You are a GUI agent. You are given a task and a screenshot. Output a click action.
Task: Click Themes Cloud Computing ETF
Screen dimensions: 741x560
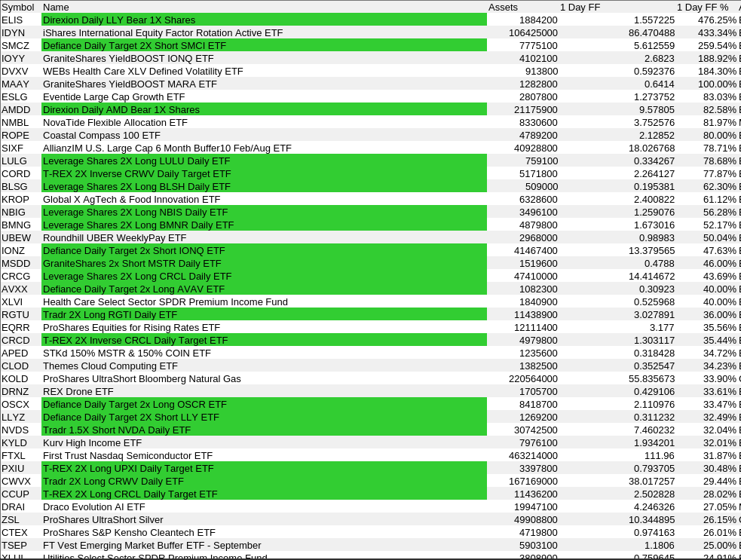click(x=110, y=366)
